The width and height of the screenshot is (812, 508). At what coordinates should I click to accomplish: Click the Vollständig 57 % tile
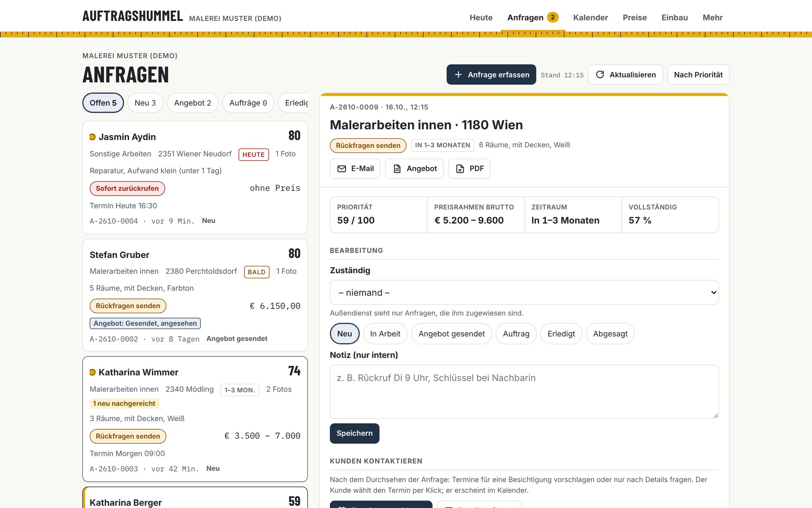670,215
